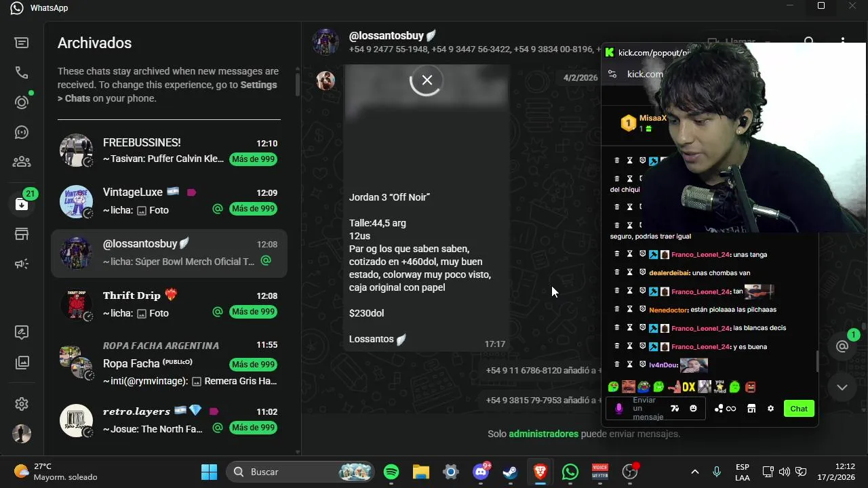The height and width of the screenshot is (488, 868).
Task: Open the edit-chat icon above the media icon
Action: (22, 332)
